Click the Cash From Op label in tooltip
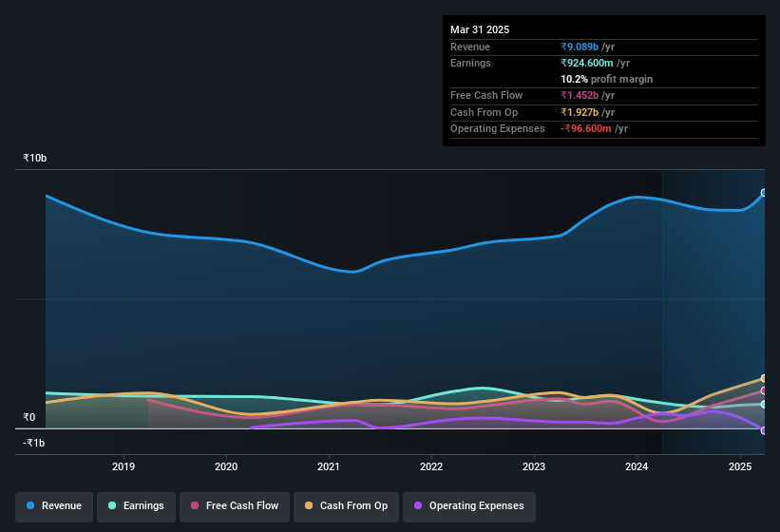Viewport: 780px width, 532px height. [x=484, y=112]
